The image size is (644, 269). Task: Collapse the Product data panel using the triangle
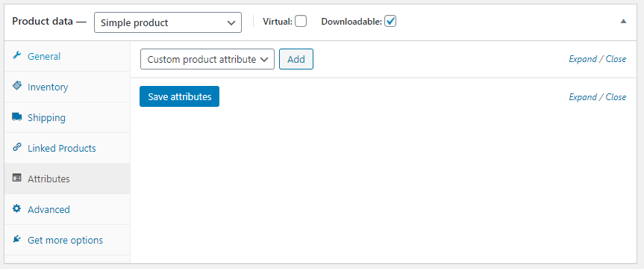tap(623, 22)
